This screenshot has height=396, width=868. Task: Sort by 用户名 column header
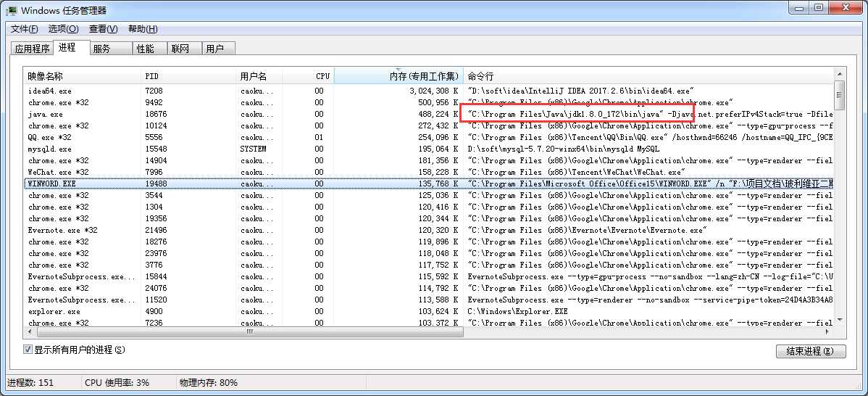(259, 76)
